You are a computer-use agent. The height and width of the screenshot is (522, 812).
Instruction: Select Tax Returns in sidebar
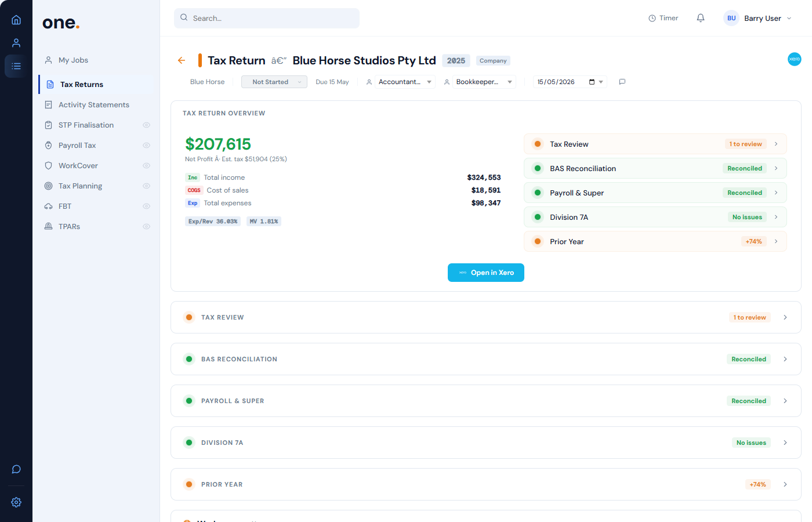point(97,84)
